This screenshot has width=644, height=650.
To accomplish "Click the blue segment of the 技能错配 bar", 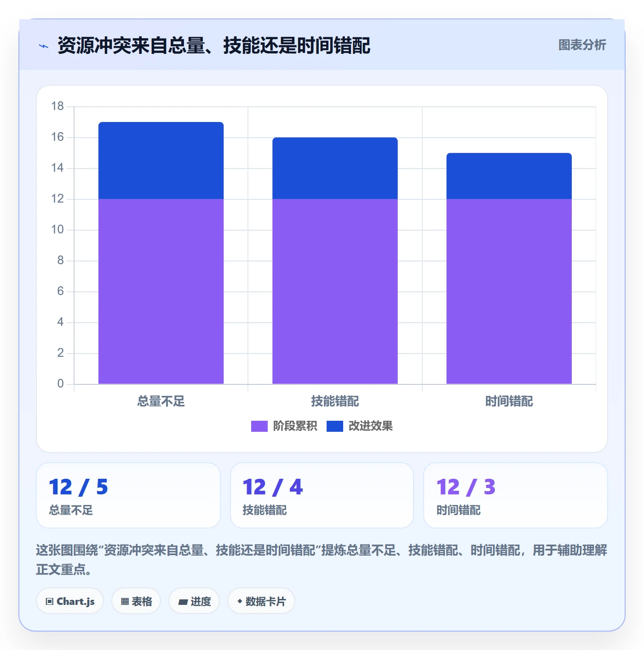I will pyautogui.click(x=335, y=168).
